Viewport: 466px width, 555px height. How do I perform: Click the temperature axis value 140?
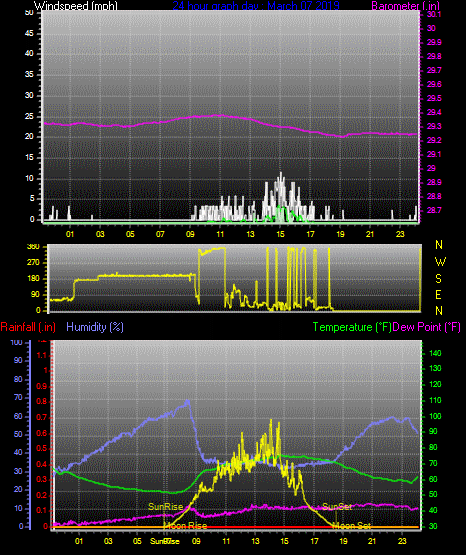point(435,353)
